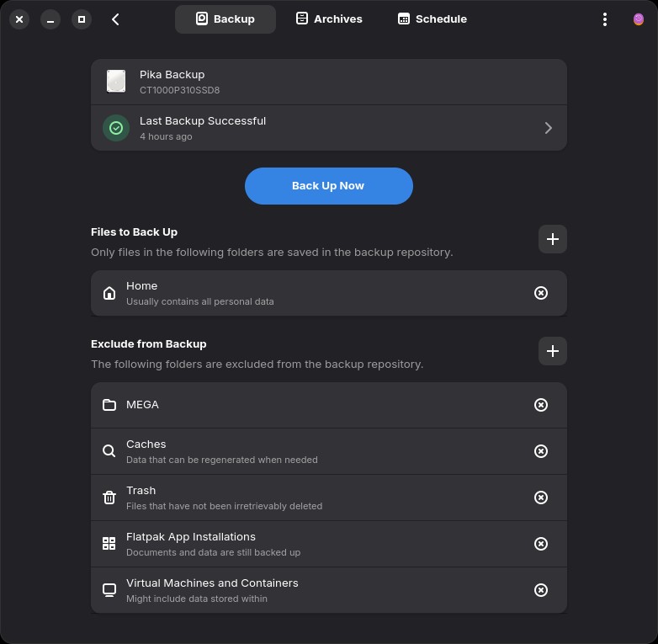Open the Pika Backup drive row

click(x=328, y=82)
